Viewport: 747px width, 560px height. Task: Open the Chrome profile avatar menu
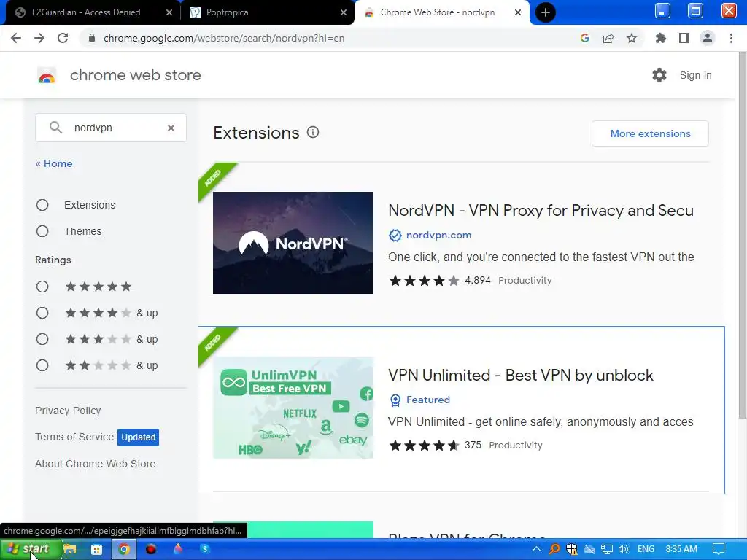708,38
